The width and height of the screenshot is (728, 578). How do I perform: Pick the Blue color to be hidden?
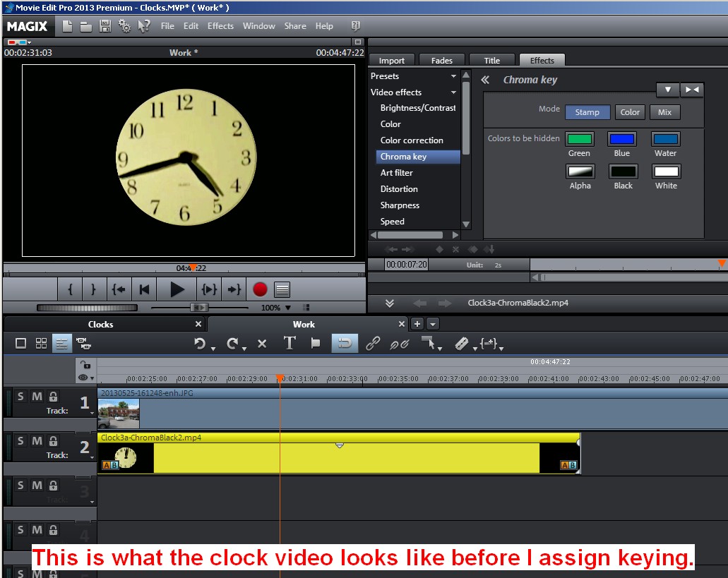pos(622,139)
